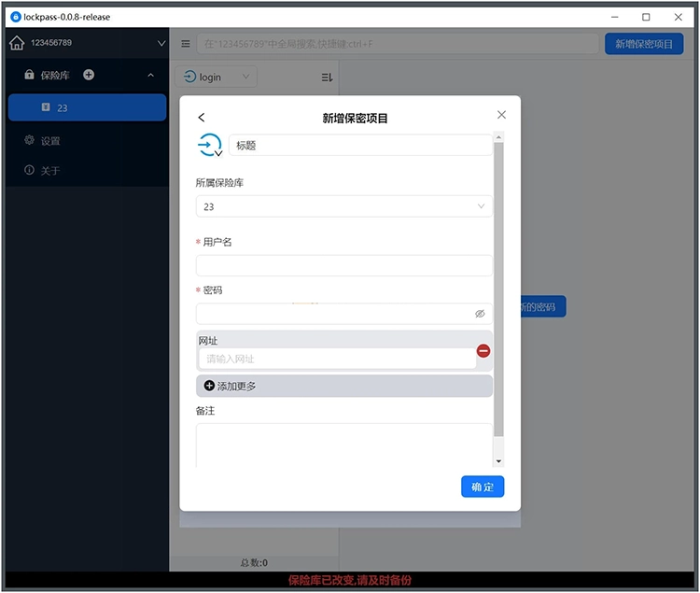Add a new vault with plus icon

coord(89,75)
